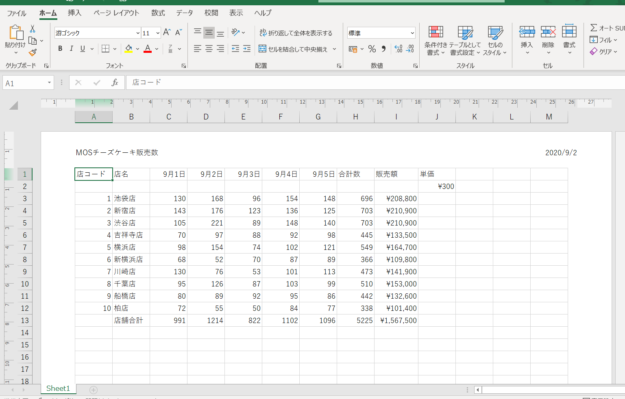This screenshot has width=625, height=399.
Task: Click the Paste clipboard icon
Action: click(16, 33)
